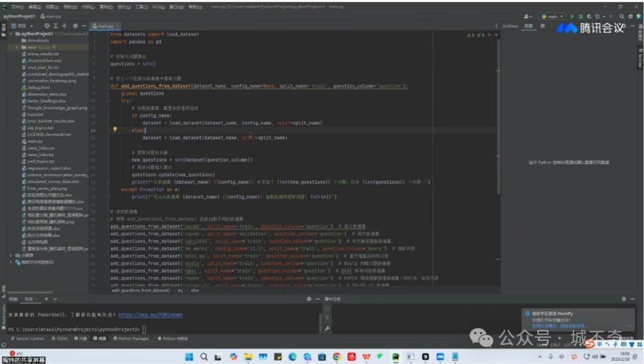Select main.py file in project tree
644x364 pixels.
coord(32,141)
